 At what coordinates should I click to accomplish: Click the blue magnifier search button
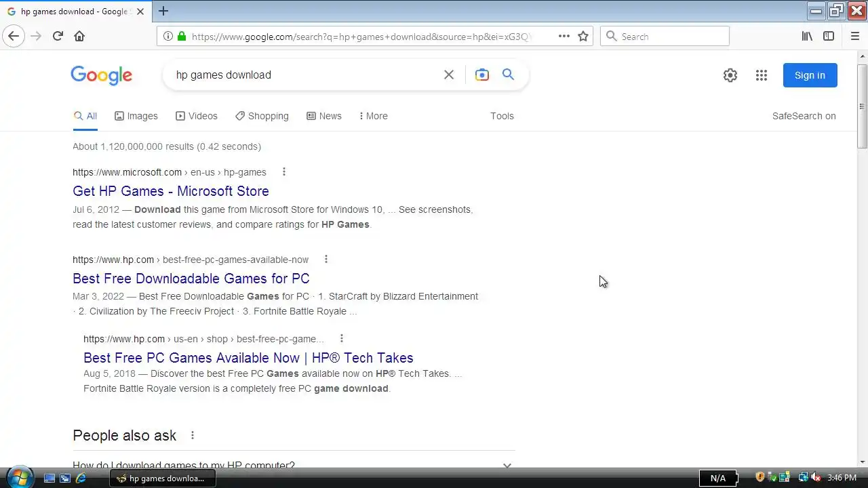coord(508,75)
